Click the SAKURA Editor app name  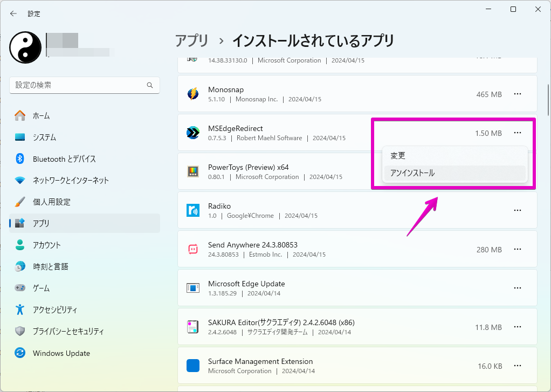pos(281,322)
